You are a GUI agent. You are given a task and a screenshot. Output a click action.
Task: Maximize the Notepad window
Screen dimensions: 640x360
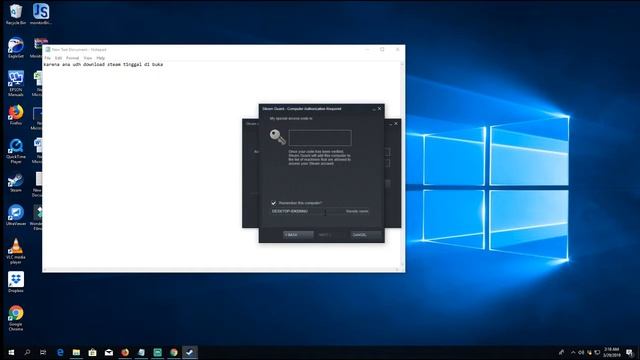point(382,49)
